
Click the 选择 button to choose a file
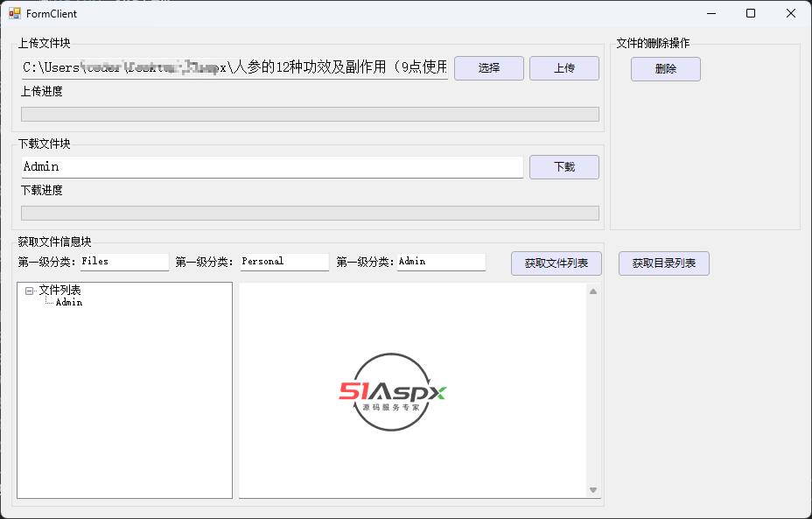coord(489,68)
